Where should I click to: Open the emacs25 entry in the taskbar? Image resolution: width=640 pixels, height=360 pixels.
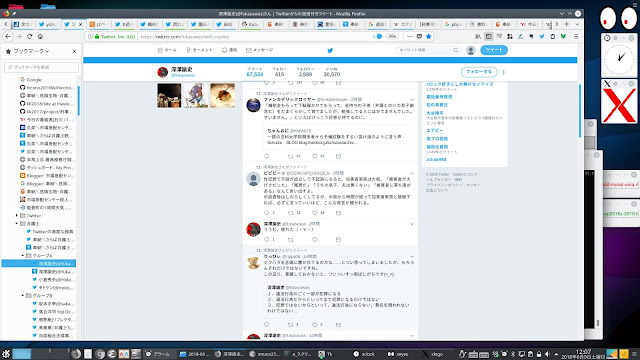pos(264,354)
